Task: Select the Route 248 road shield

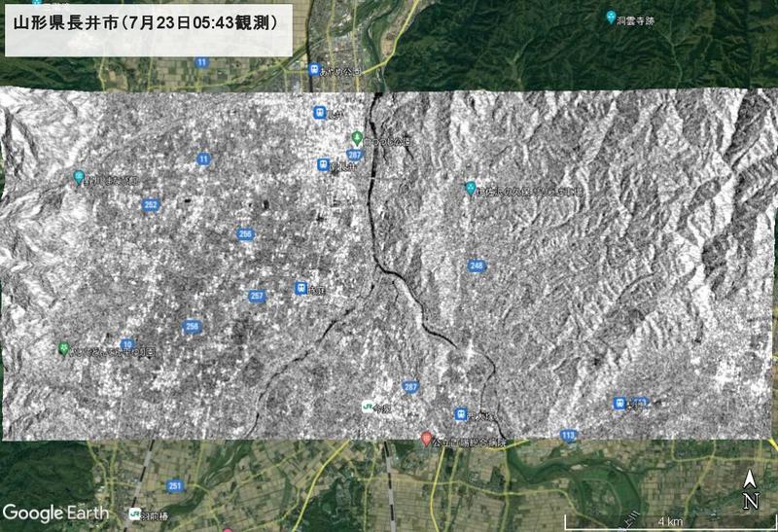Action: 477,266
